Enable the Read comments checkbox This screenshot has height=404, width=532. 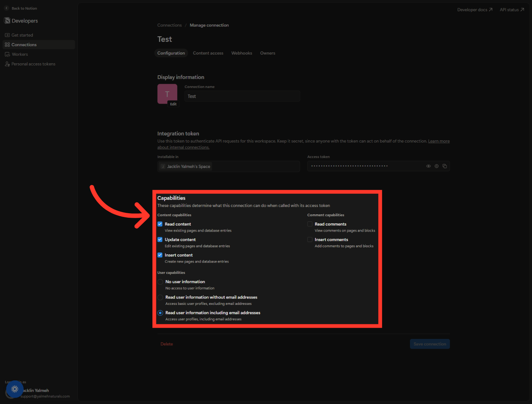coord(310,224)
